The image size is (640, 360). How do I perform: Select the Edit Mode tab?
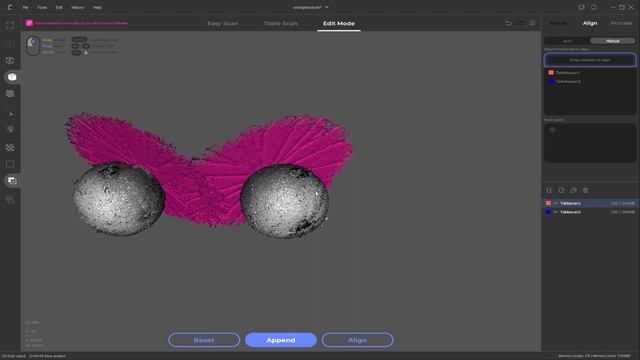pyautogui.click(x=339, y=24)
